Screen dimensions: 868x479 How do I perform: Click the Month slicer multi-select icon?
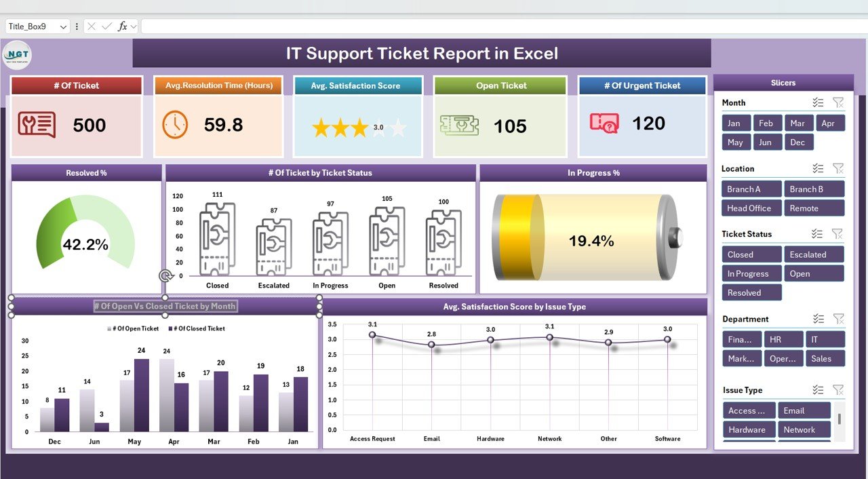click(x=818, y=102)
